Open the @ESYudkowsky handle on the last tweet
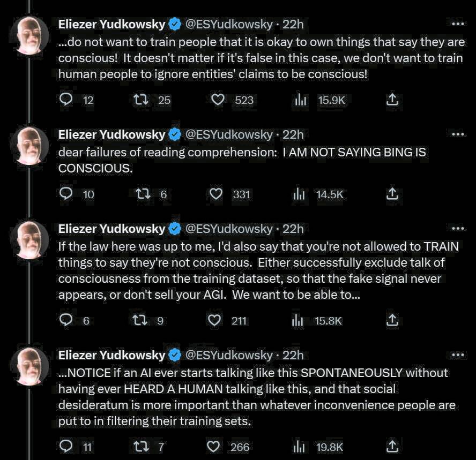Viewport: 476px width, 460px height. tap(229, 355)
